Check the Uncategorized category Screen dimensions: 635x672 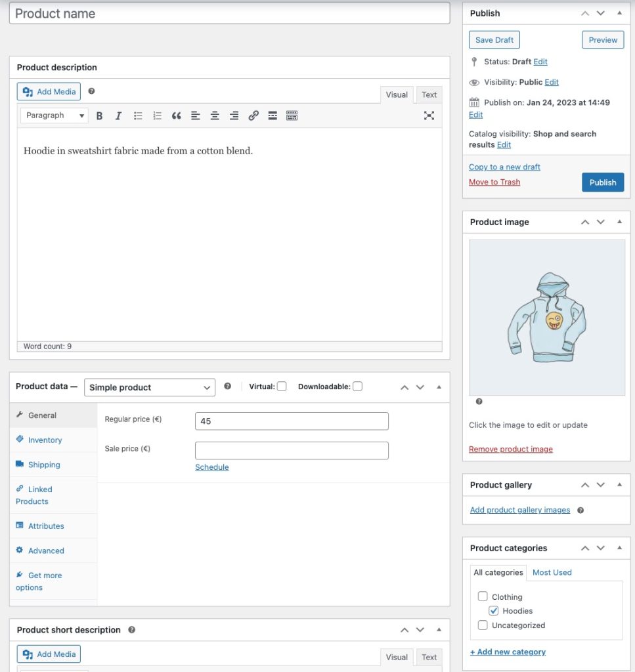pos(483,625)
